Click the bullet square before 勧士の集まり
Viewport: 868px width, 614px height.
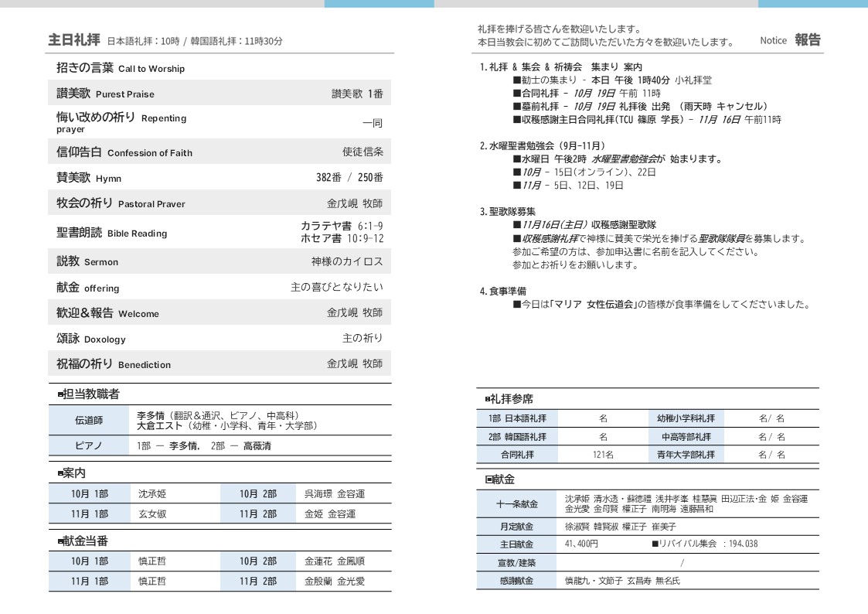coord(516,80)
